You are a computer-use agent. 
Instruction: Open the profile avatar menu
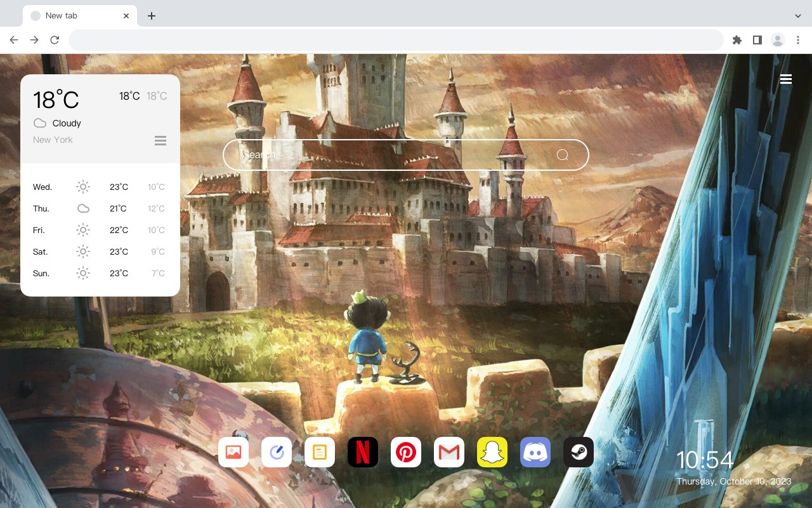pos(778,40)
